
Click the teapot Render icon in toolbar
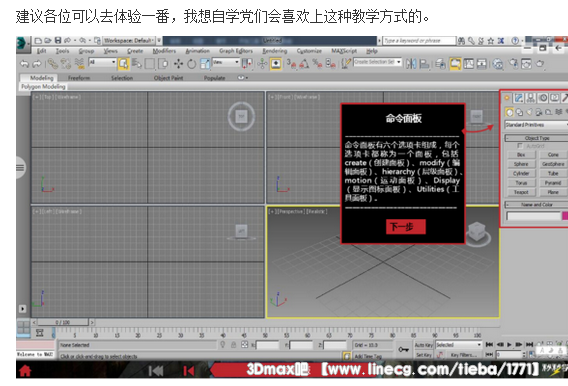[x=540, y=64]
